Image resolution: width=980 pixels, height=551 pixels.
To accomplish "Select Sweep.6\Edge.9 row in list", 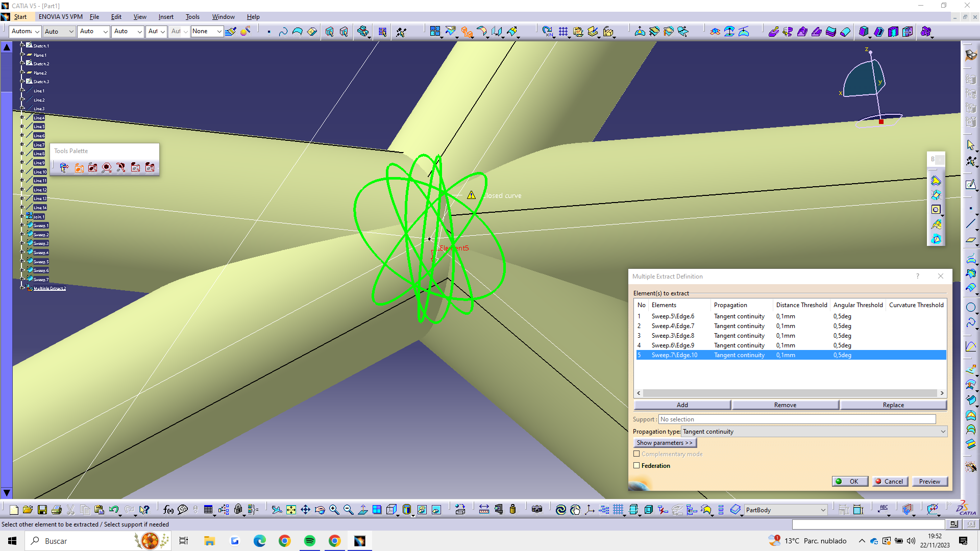I will [673, 345].
